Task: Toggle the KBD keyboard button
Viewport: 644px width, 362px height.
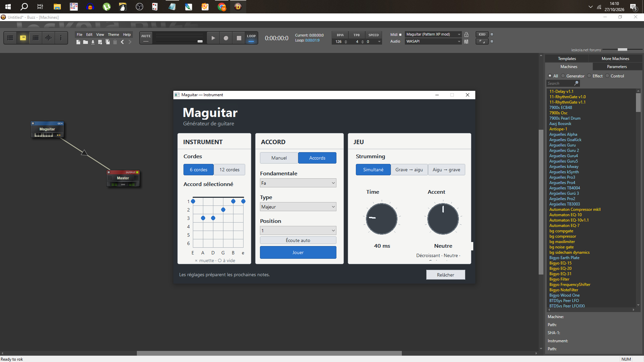Action: [x=482, y=35]
